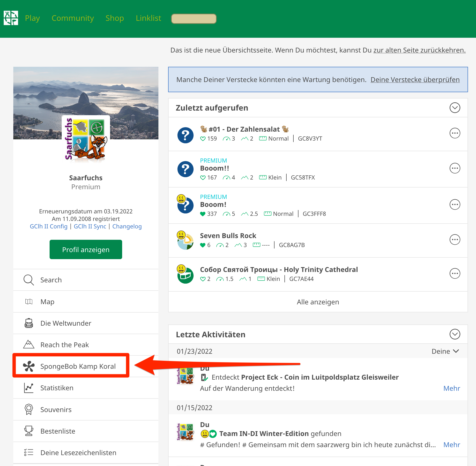The image size is (476, 466).
Task: Open GClh II Sync link
Action: (90, 226)
